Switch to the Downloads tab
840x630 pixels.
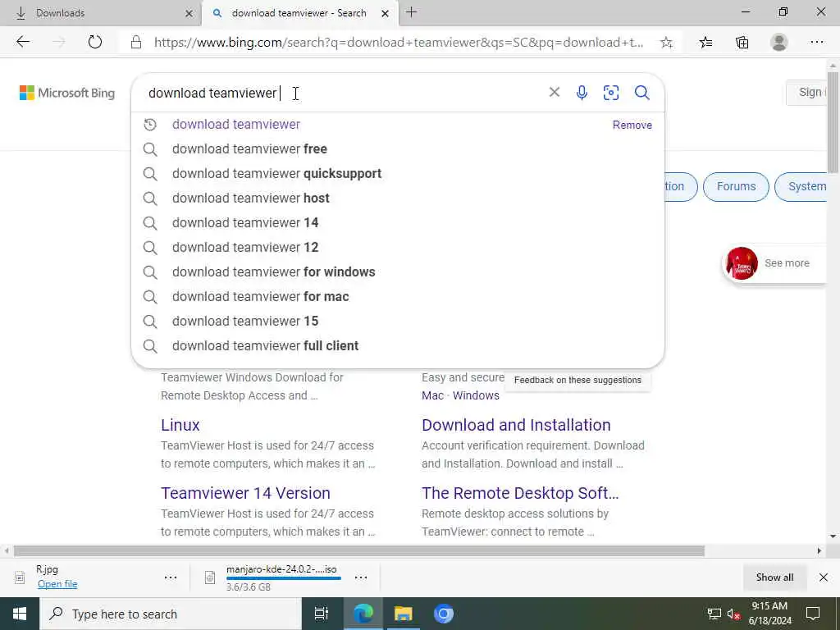point(100,13)
